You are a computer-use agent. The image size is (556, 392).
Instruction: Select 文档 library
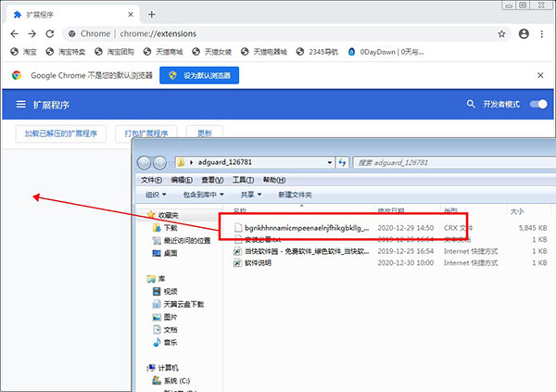pos(165,330)
